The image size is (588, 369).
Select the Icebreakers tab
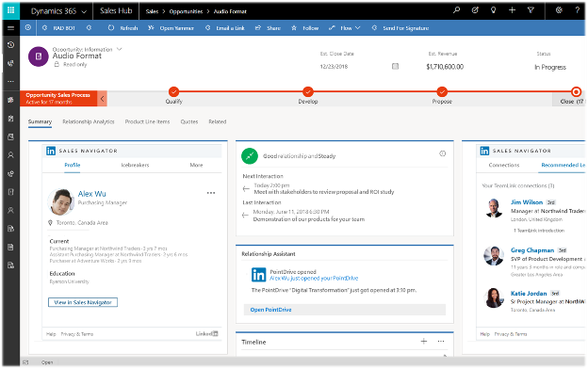pyautogui.click(x=135, y=166)
